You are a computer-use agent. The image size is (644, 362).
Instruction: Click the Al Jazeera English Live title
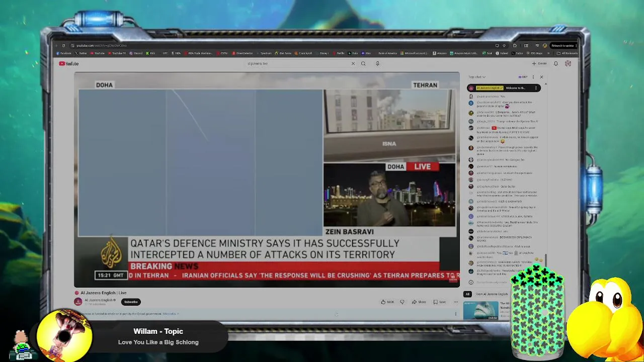103,293
